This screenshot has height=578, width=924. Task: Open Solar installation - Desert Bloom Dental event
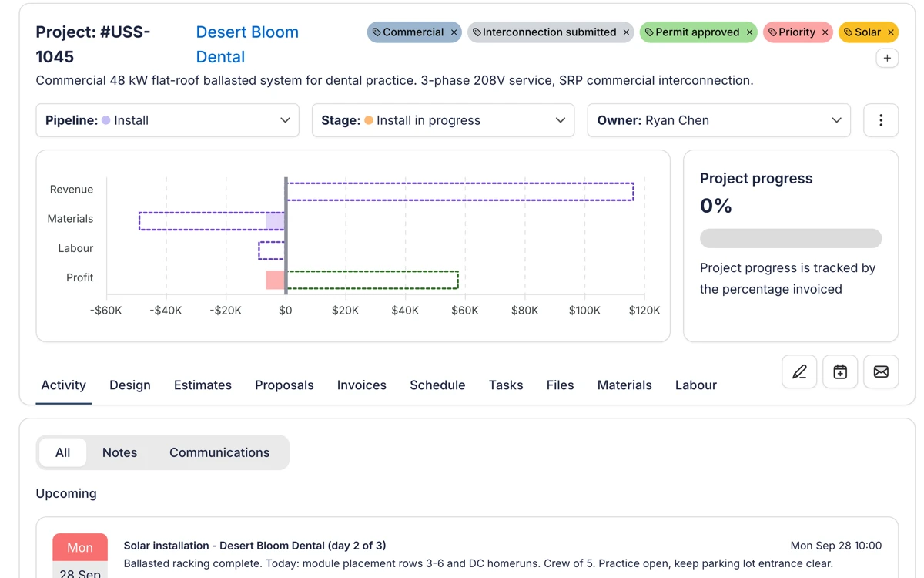[x=255, y=546]
